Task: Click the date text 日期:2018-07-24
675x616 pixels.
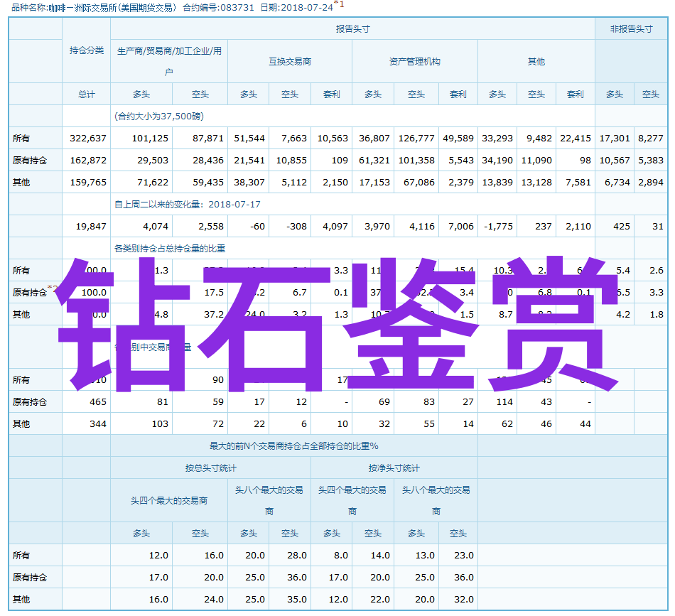Action: point(296,8)
